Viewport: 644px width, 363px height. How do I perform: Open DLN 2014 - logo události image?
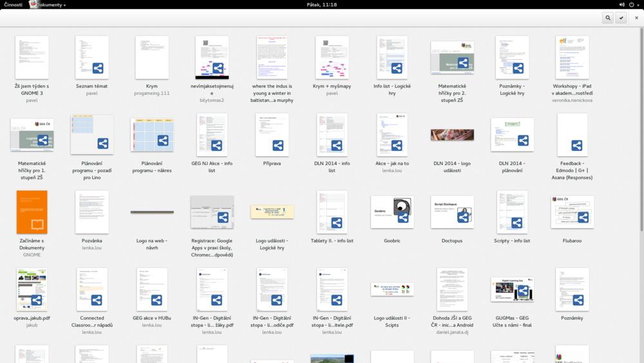click(452, 135)
